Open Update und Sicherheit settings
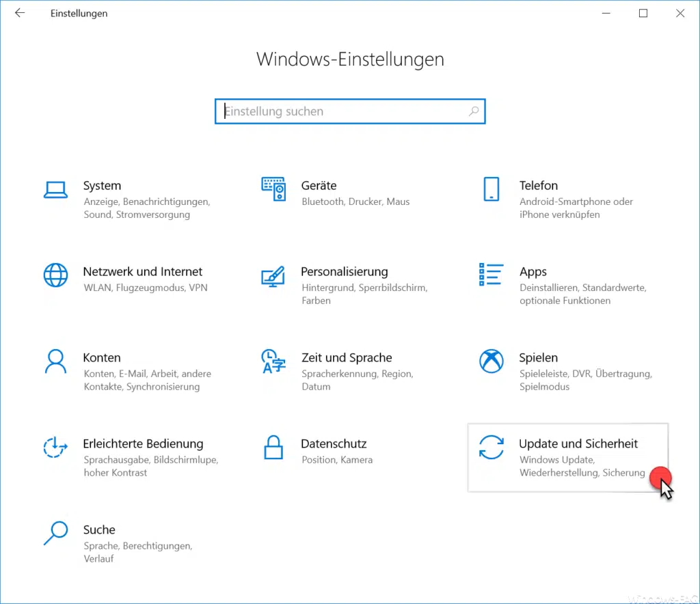The image size is (700, 604). (578, 443)
